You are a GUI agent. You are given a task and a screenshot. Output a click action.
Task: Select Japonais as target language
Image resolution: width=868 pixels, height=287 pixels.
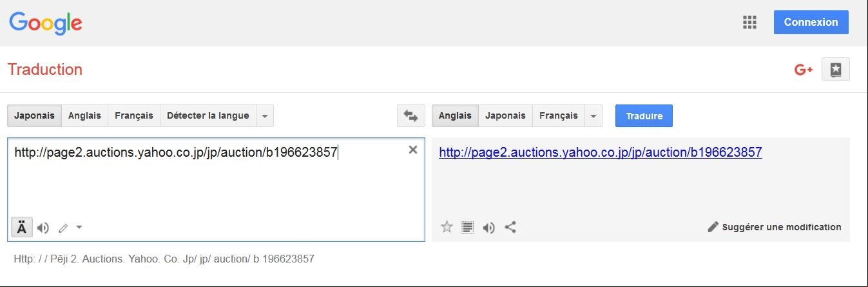[x=505, y=116]
